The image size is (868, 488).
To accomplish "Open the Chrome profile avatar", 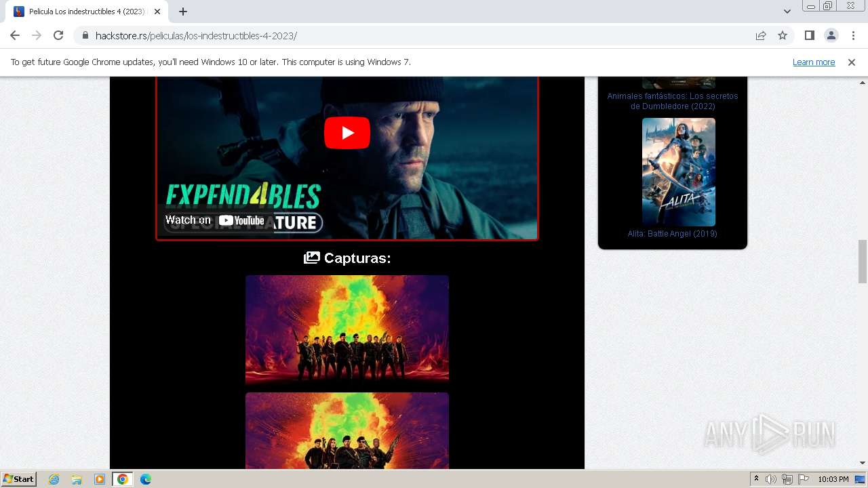I will [831, 35].
